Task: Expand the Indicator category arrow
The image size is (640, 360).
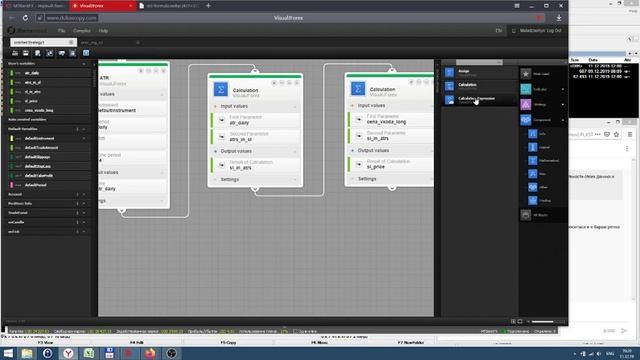Action: point(563,89)
